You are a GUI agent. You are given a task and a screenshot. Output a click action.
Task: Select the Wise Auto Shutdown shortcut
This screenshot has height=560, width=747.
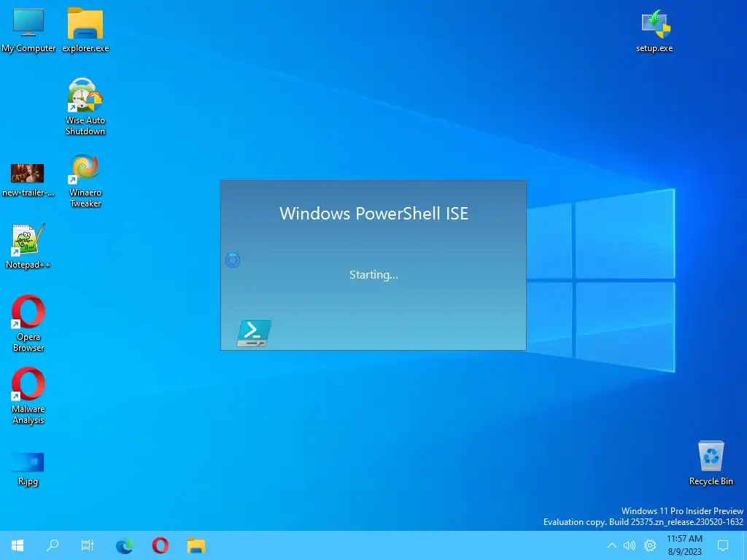[85, 106]
